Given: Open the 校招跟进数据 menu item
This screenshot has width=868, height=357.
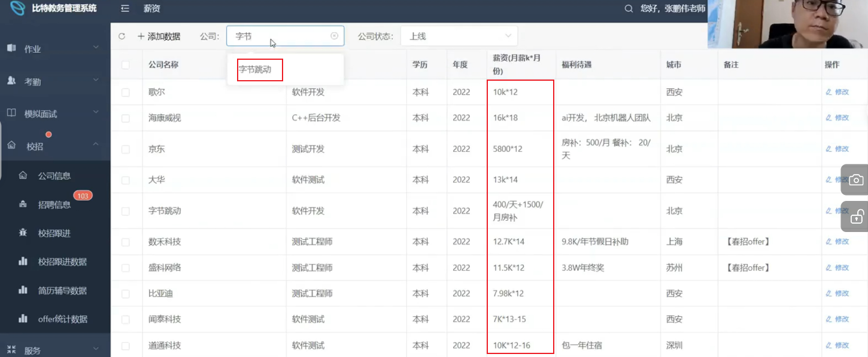Looking at the screenshot, I should 55,262.
